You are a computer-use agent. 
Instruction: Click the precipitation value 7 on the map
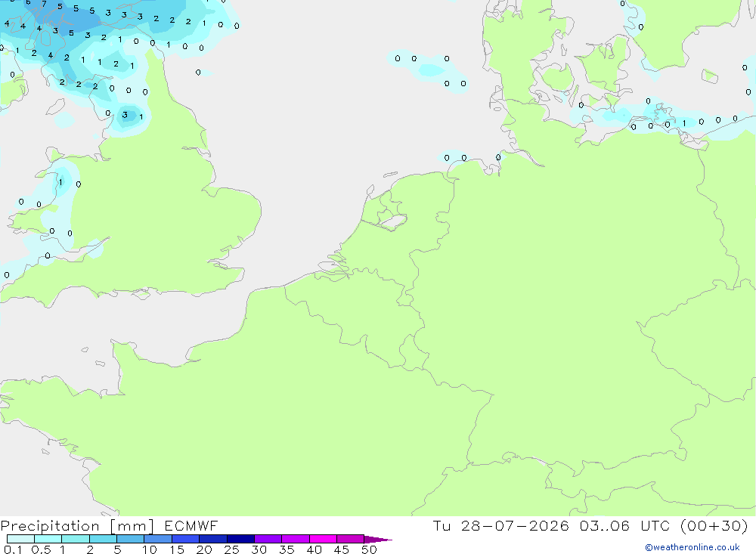44,4
